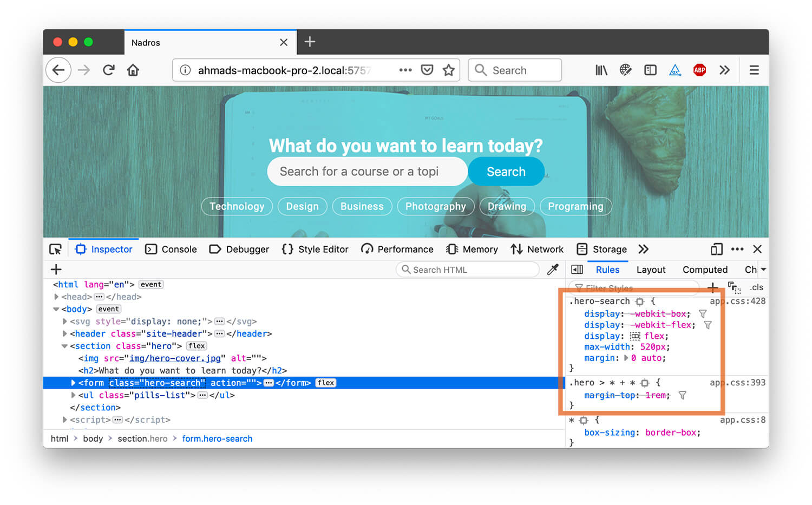Toggle the three-pane inspector sidebar icon
This screenshot has height=505, width=812.
pos(577,270)
